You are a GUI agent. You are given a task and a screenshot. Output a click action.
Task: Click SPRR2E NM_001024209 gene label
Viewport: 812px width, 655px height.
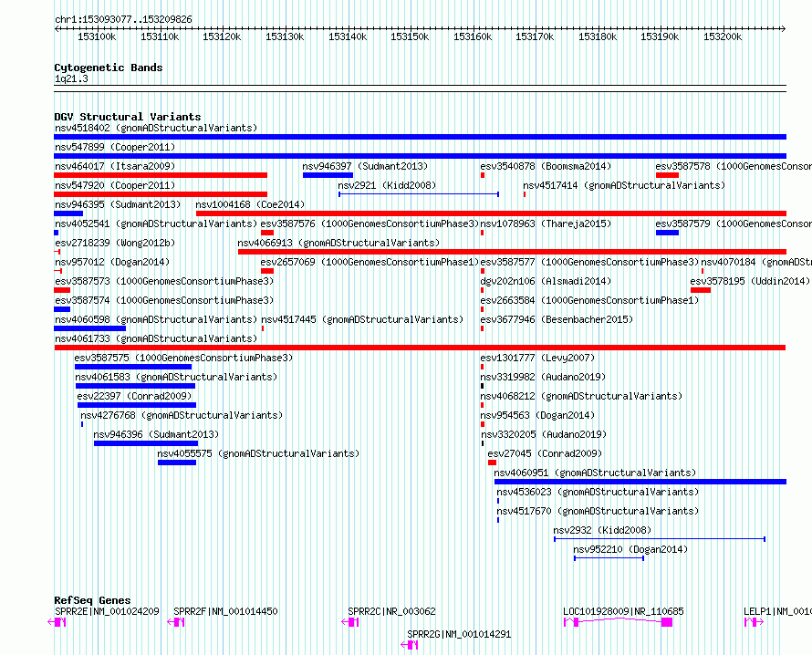point(107,611)
